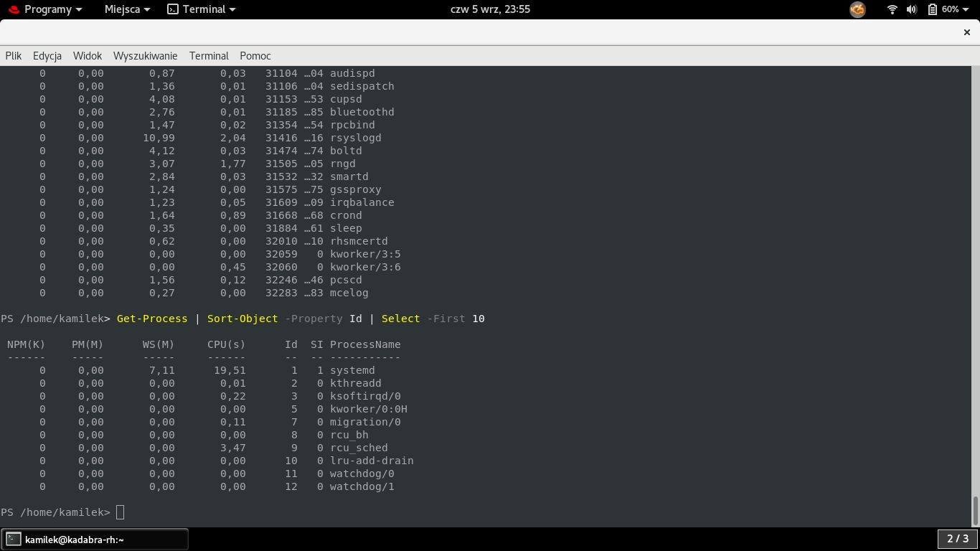Click the terminal vertical scrollbar handle
This screenshot has width=980, height=551.
coord(975,510)
